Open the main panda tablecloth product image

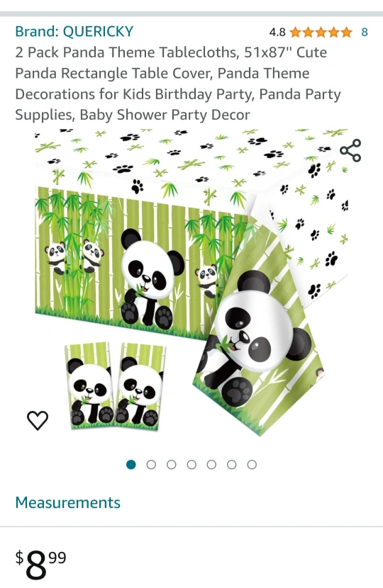[191, 283]
